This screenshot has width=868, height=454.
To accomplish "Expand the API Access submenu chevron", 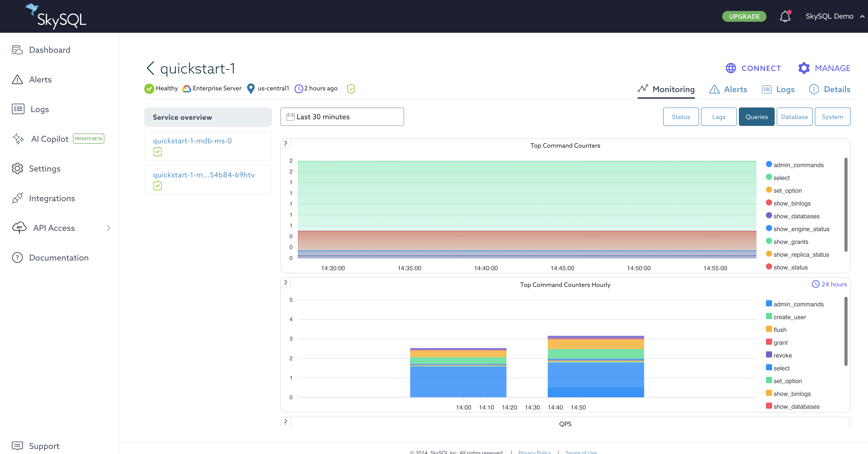I will (x=108, y=228).
